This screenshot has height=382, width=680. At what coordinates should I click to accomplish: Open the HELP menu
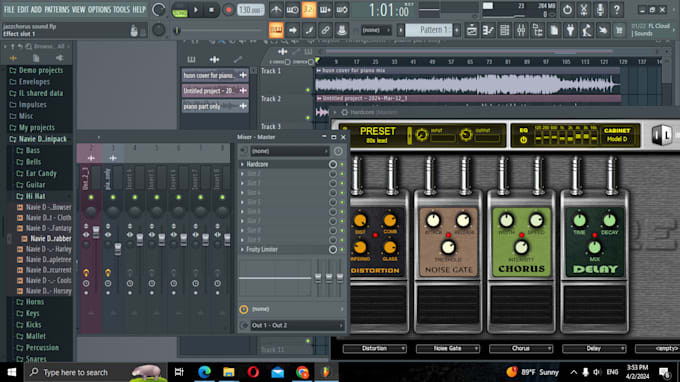139,9
